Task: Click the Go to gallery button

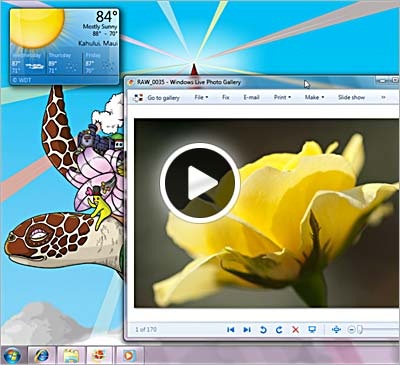Action: point(157,98)
